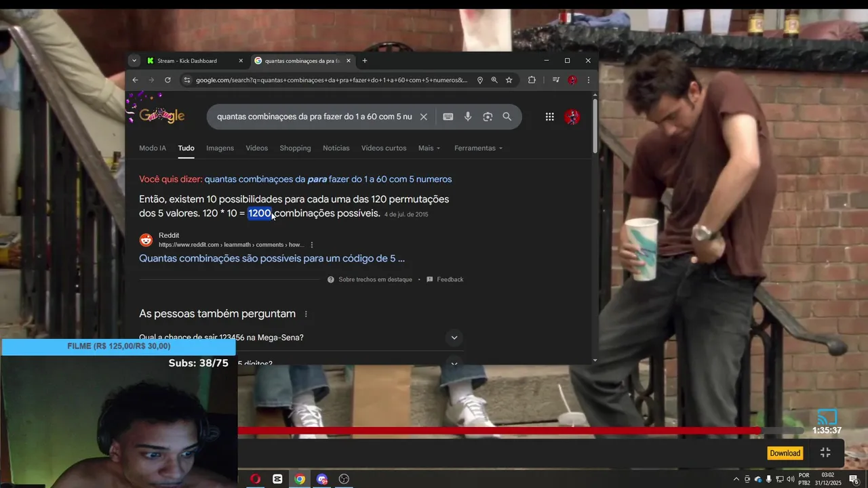Open the volume control in tray

(791, 479)
